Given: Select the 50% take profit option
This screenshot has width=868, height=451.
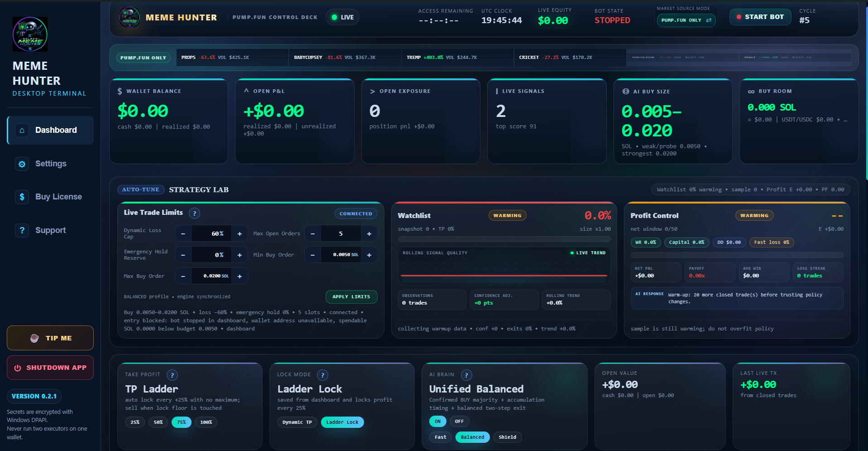Looking at the screenshot, I should click(x=158, y=422).
